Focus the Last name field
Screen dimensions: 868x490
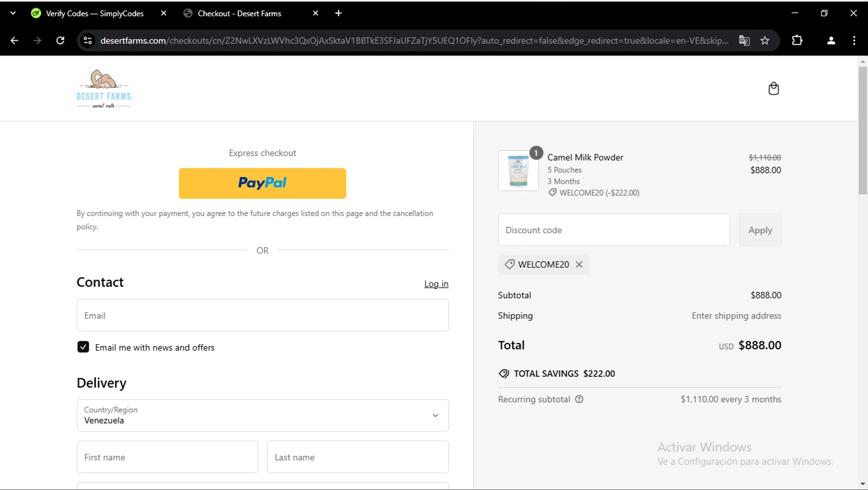pyautogui.click(x=358, y=457)
